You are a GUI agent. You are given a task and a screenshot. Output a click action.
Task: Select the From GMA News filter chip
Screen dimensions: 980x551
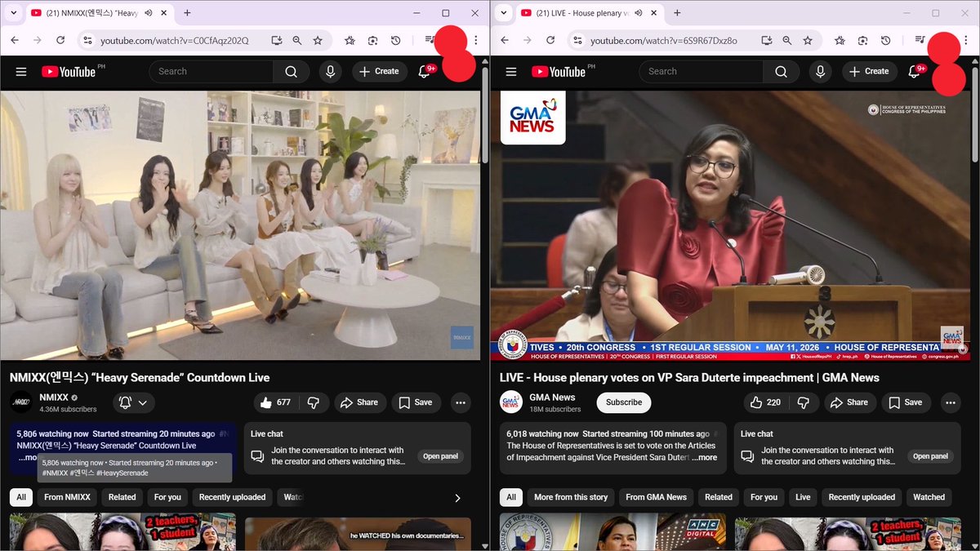(657, 497)
